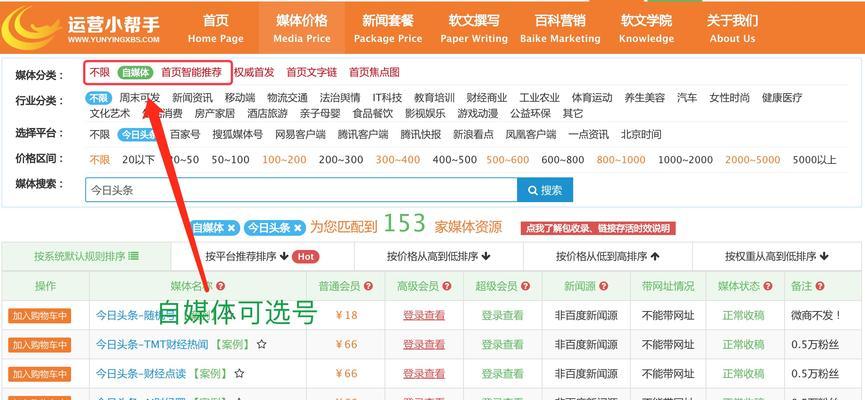This screenshot has height=400, width=865.
Task: Filter industry by 财经商业
Action: coord(486,98)
